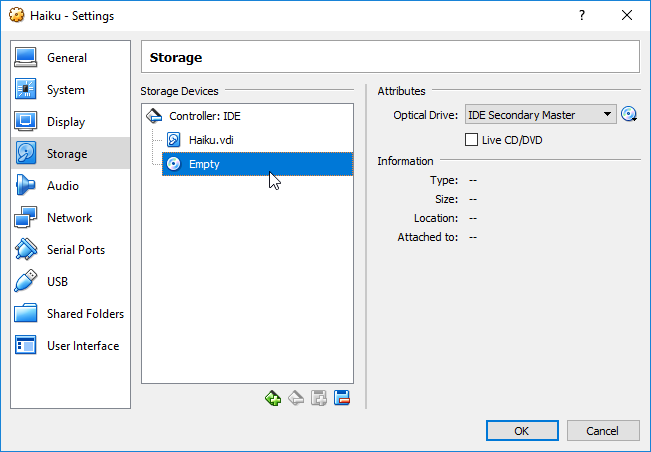The image size is (651, 452).
Task: Click the Empty optical disc icon
Action: (x=173, y=164)
